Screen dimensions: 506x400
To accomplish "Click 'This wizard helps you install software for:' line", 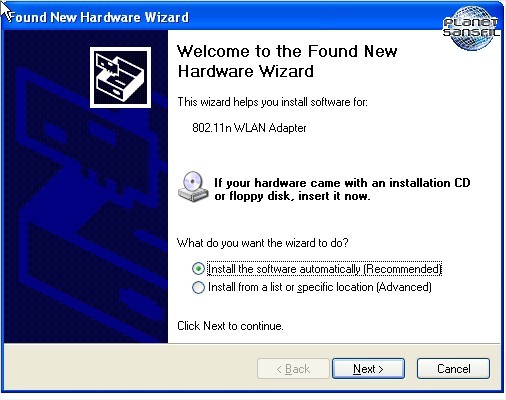I will [272, 102].
